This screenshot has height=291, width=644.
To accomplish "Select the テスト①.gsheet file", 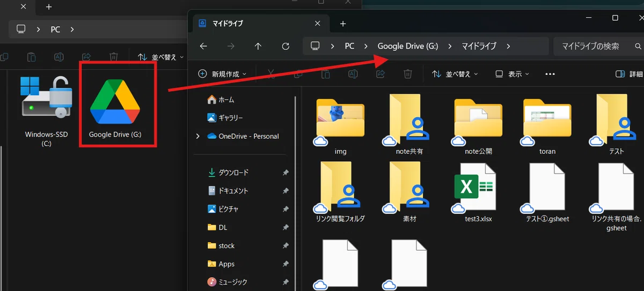I will (x=547, y=192).
